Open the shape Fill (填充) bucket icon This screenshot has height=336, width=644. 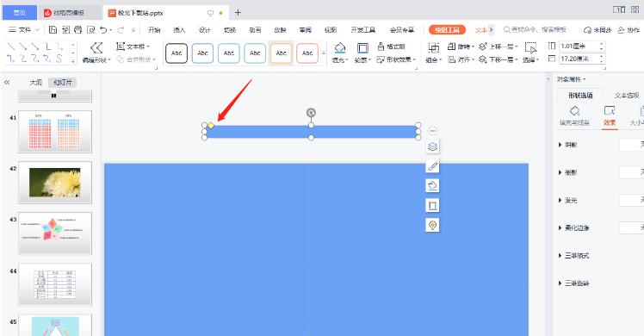340,48
